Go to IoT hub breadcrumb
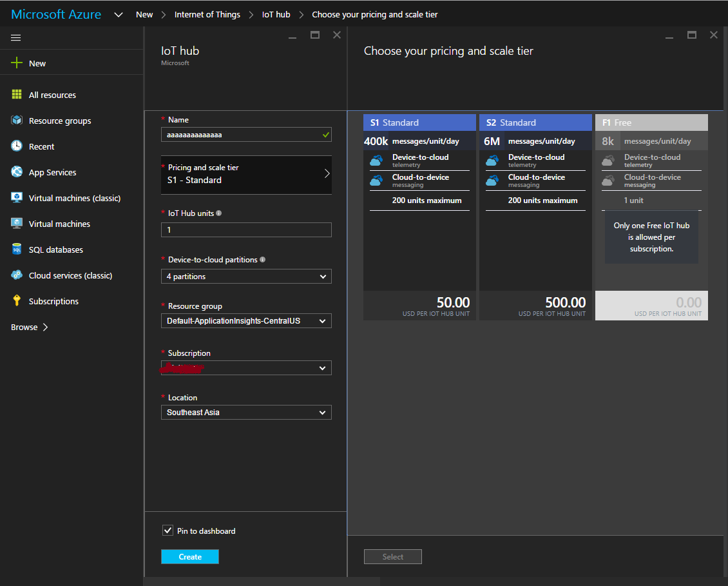The width and height of the screenshot is (728, 586). tap(276, 14)
